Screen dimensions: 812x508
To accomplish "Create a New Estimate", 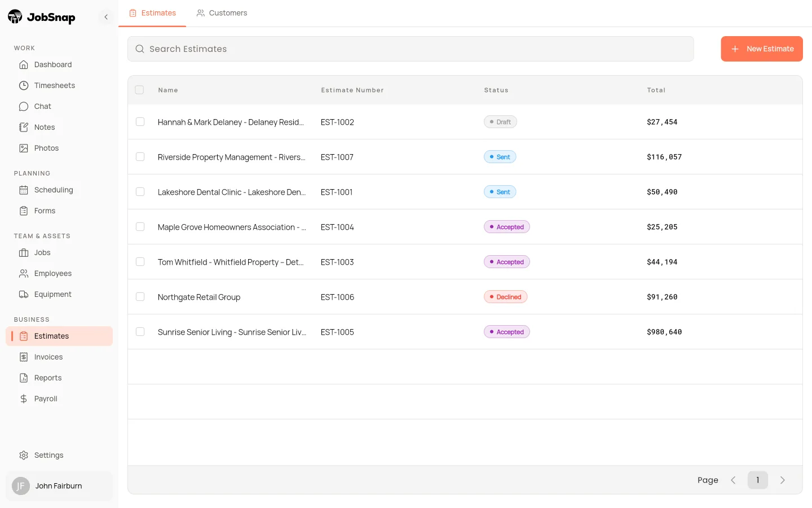I will tap(762, 49).
